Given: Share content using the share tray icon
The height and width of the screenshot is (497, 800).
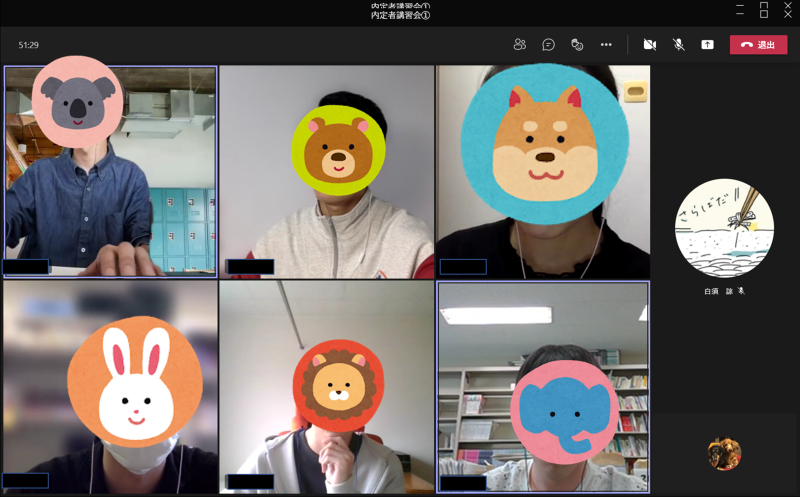Looking at the screenshot, I should [x=707, y=45].
